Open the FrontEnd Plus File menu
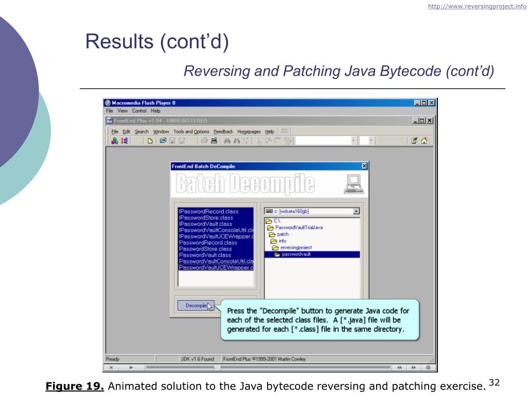 click(115, 131)
